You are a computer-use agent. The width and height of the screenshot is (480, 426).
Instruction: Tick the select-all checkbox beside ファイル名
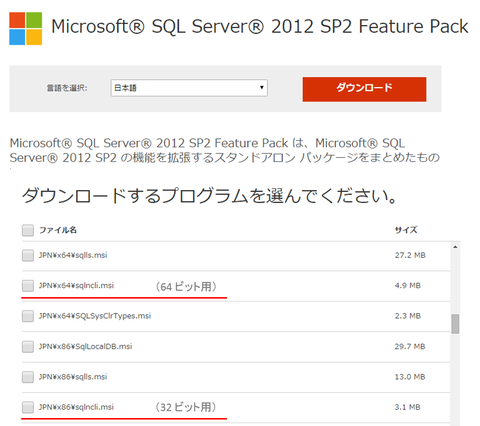point(28,230)
